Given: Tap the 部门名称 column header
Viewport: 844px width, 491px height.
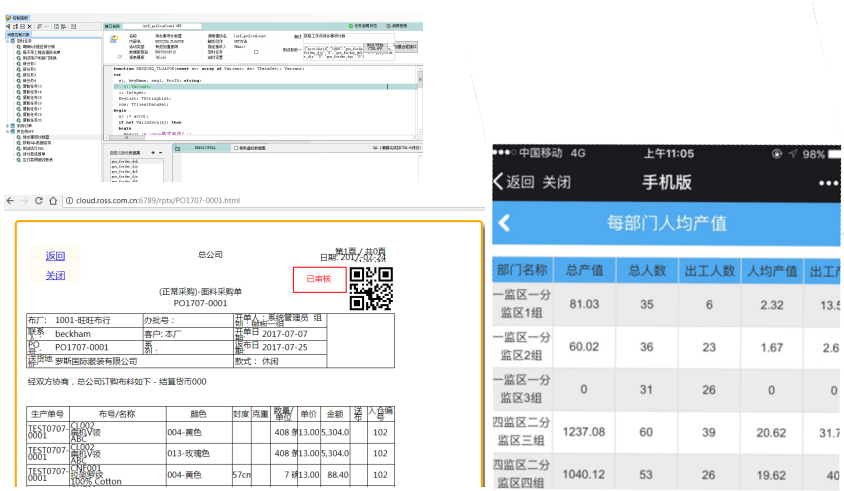Looking at the screenshot, I should (522, 270).
